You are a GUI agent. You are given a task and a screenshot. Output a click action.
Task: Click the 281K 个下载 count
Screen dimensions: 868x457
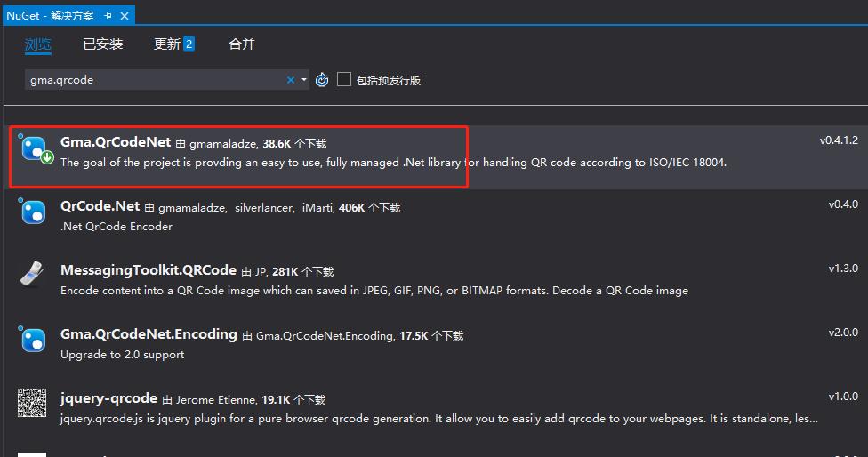[302, 272]
